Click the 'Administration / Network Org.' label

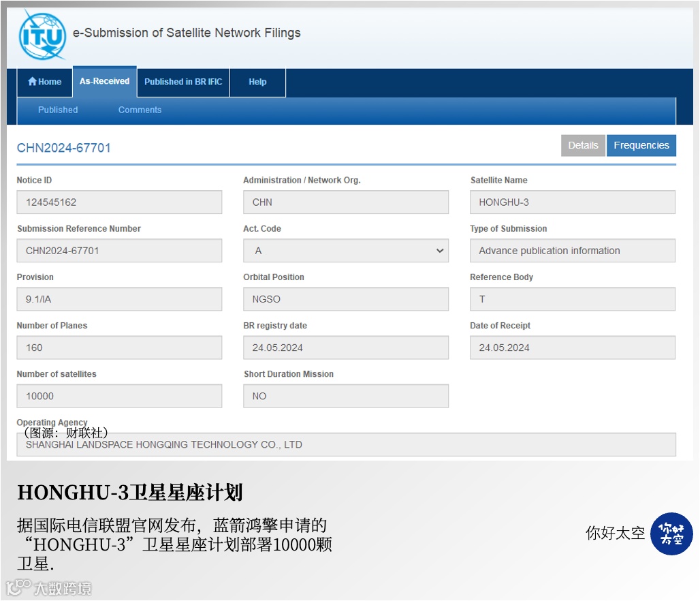click(x=302, y=180)
